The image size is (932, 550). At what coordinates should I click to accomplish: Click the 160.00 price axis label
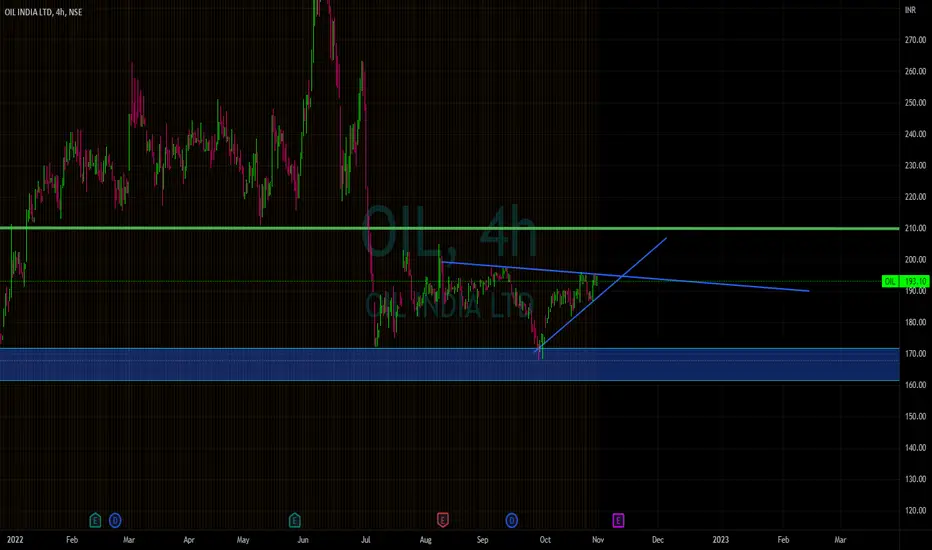tap(915, 385)
